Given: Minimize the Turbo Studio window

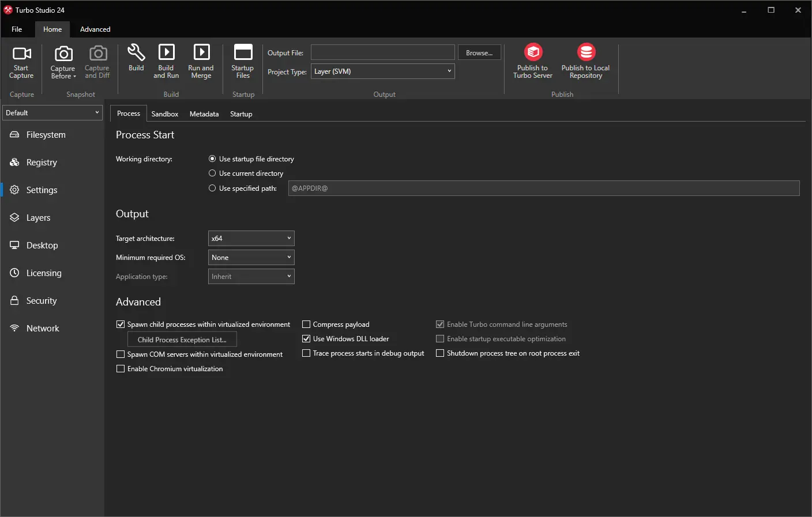Looking at the screenshot, I should click(x=744, y=10).
